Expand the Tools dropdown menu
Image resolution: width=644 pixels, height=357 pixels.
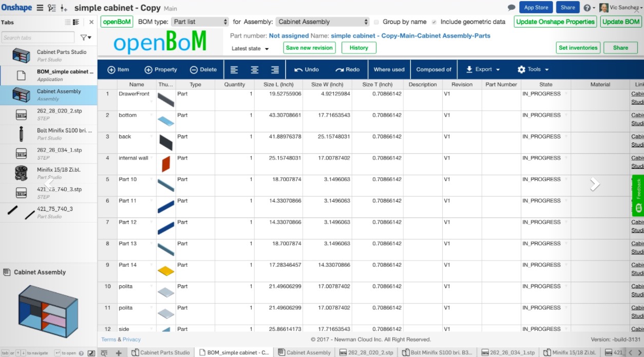533,69
